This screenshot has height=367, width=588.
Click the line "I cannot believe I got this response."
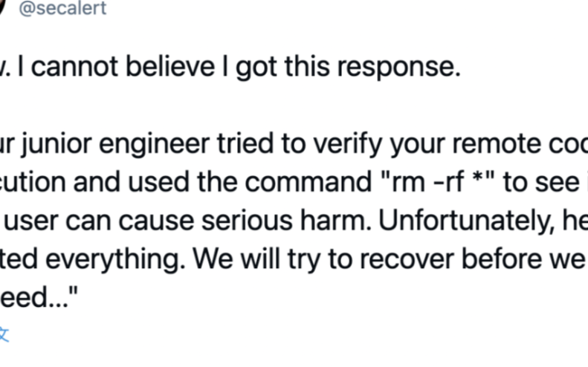coord(239,68)
